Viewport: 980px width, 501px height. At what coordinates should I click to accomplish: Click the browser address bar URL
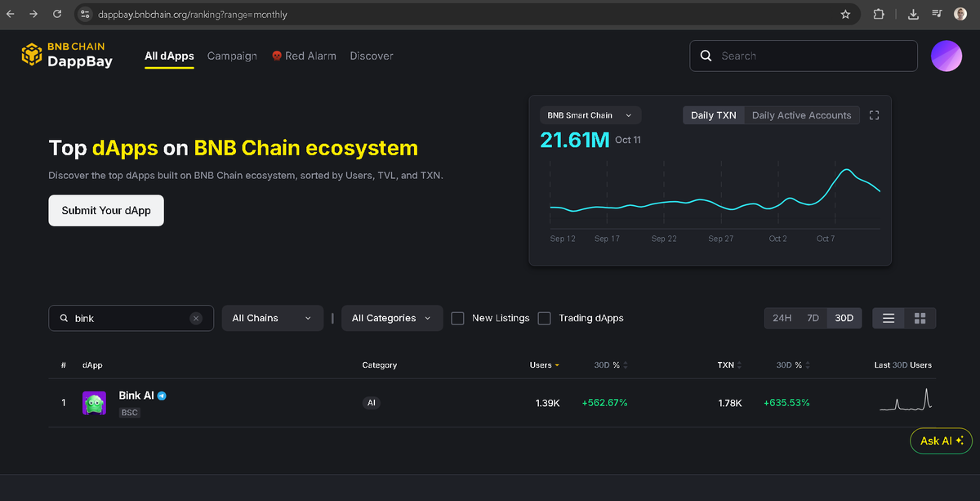point(193,14)
